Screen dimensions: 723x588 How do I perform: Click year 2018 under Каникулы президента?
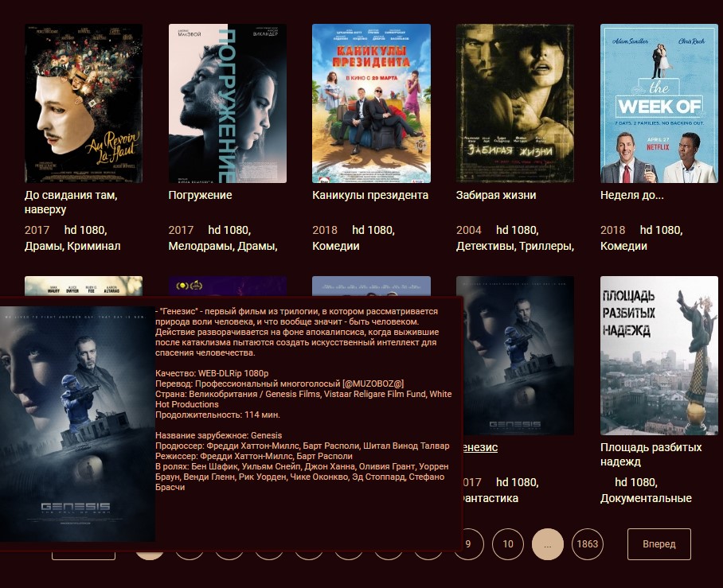[325, 230]
